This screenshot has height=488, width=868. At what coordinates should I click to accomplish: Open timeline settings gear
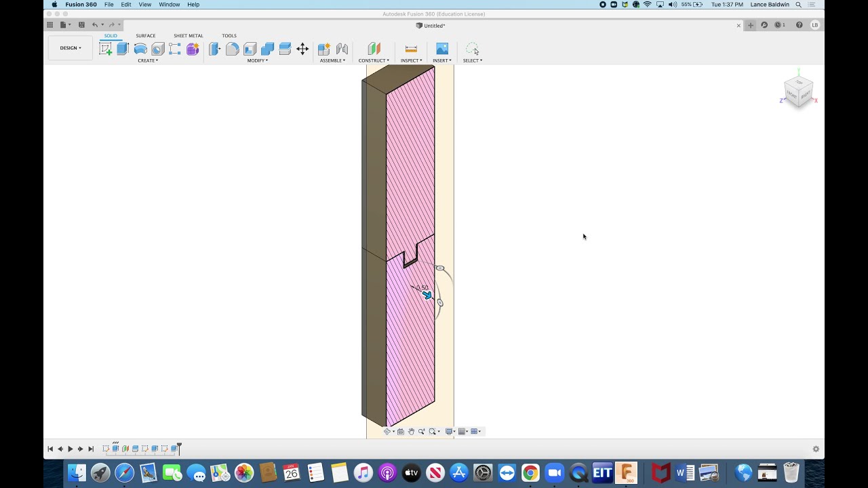[x=816, y=449]
